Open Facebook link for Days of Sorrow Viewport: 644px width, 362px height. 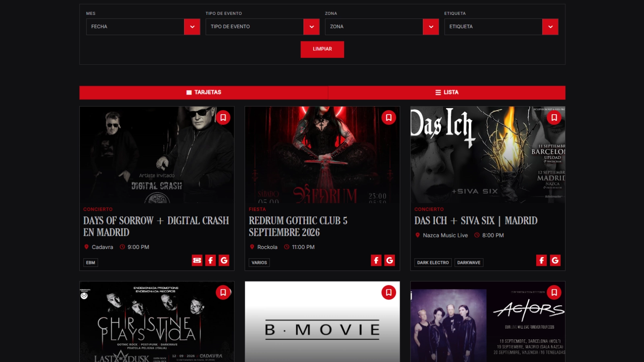(x=211, y=260)
